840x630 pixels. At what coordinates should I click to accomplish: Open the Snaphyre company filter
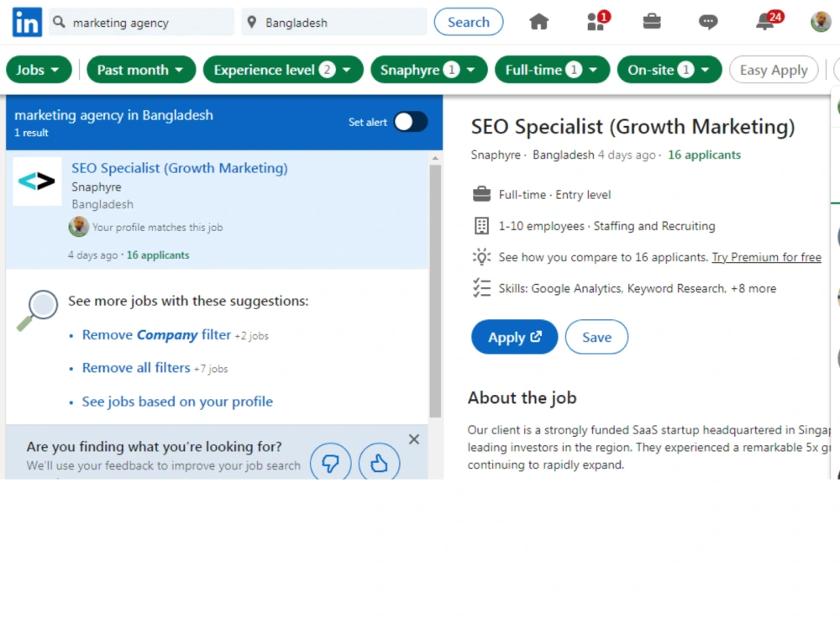click(428, 70)
